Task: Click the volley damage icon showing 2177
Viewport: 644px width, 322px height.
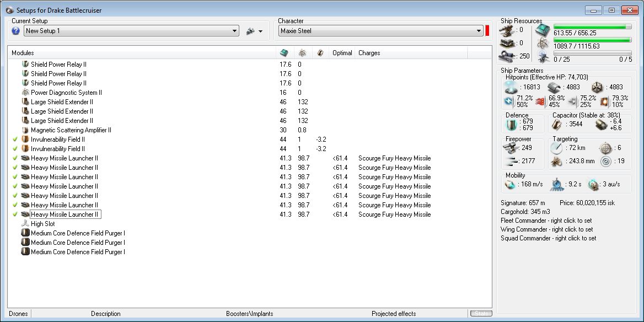Action: point(511,161)
